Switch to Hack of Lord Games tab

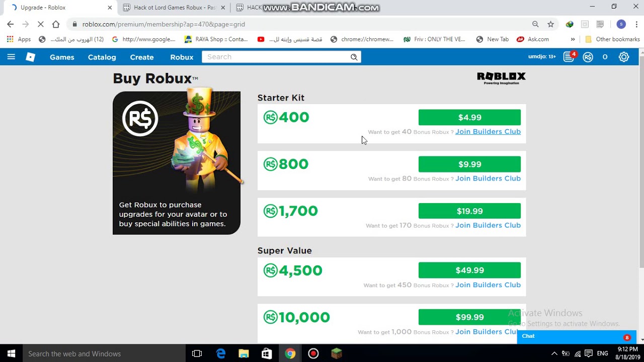pos(174,8)
